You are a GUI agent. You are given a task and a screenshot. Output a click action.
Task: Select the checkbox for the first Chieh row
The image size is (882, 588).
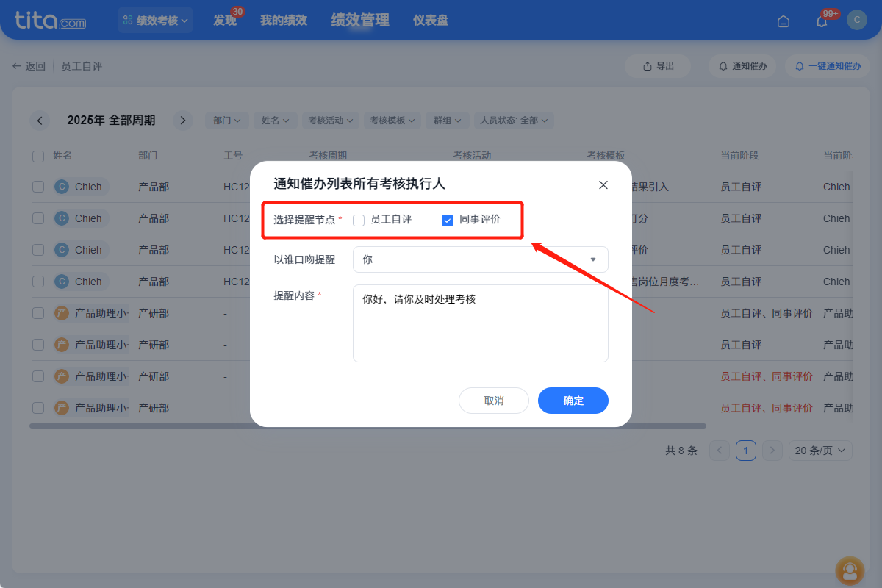pyautogui.click(x=37, y=186)
